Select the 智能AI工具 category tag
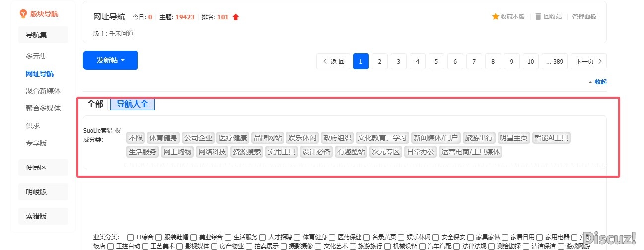The image size is (644, 250). point(551,138)
